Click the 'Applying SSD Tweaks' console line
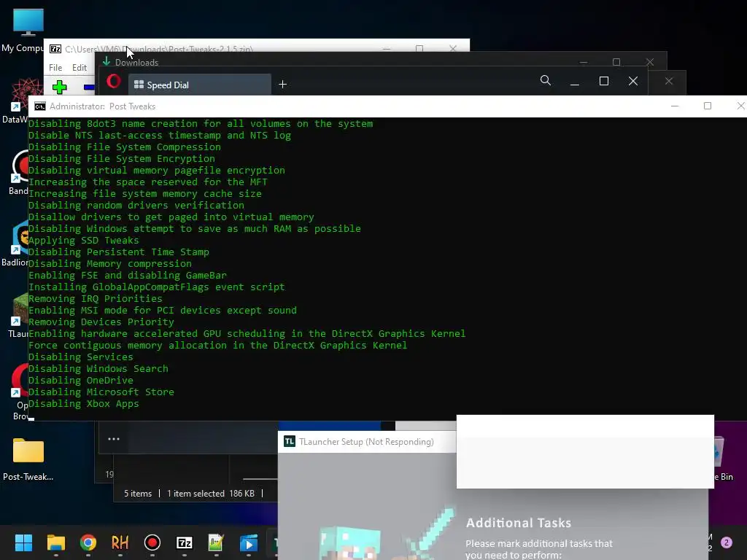The image size is (747, 560). click(x=83, y=241)
